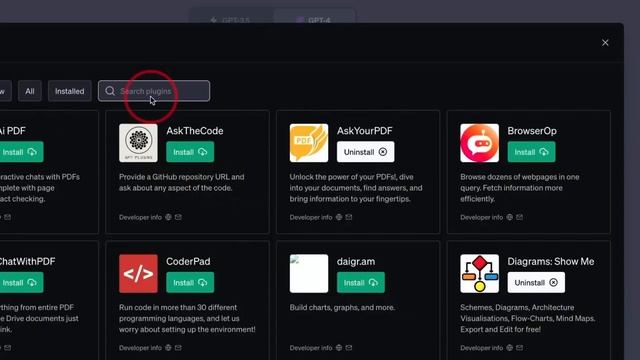640x360 pixels.
Task: Uninstall the Diagrams: Show Me plugin
Action: coord(536,282)
